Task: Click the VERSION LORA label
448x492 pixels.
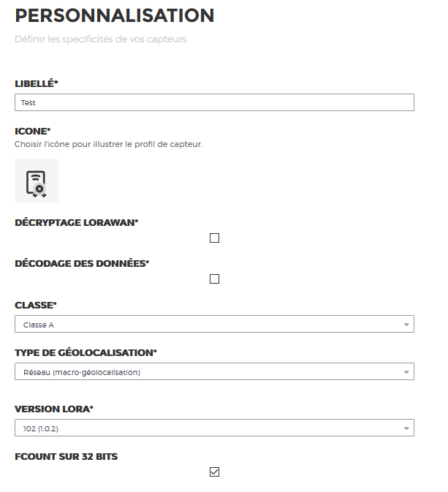Action: tap(54, 409)
